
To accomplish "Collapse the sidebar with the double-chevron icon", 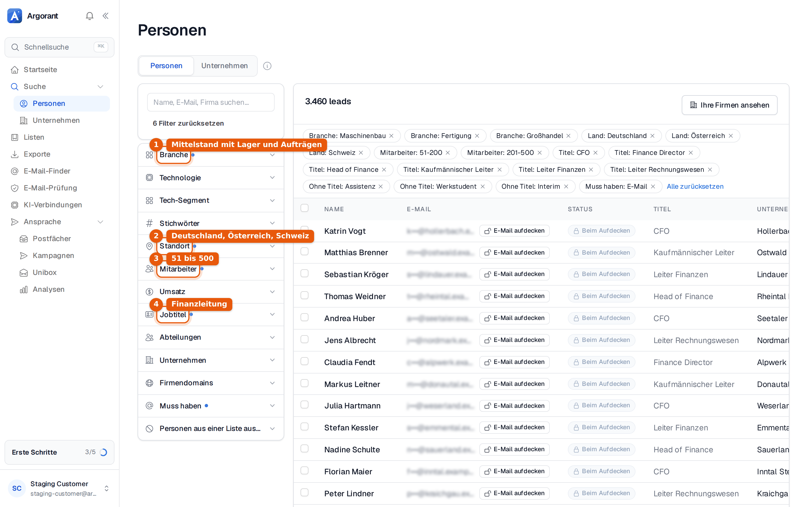I will (105, 16).
